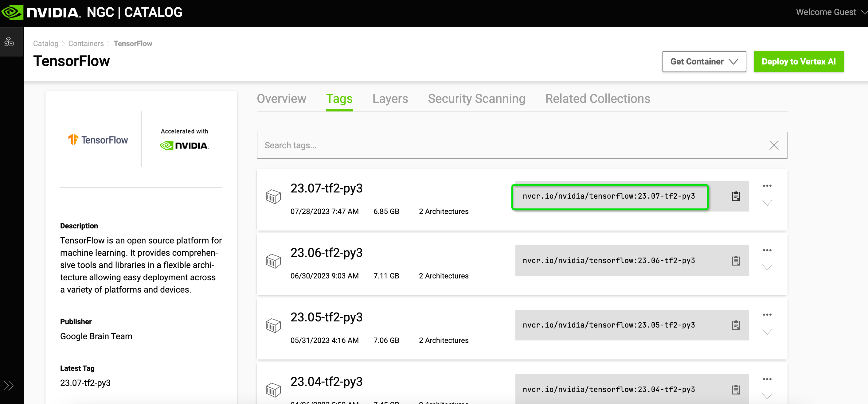Go to the Catalog breadcrumb link

pos(45,43)
